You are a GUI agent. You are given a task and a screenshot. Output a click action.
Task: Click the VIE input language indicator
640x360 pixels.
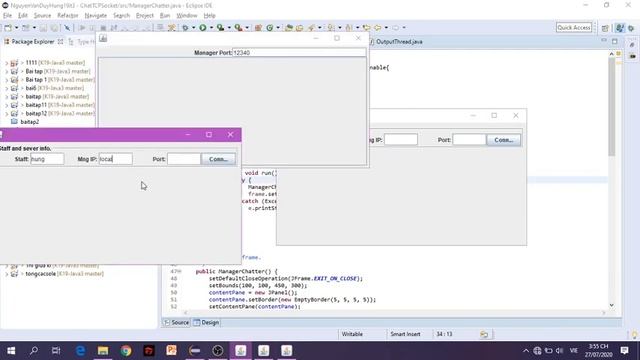click(x=573, y=351)
